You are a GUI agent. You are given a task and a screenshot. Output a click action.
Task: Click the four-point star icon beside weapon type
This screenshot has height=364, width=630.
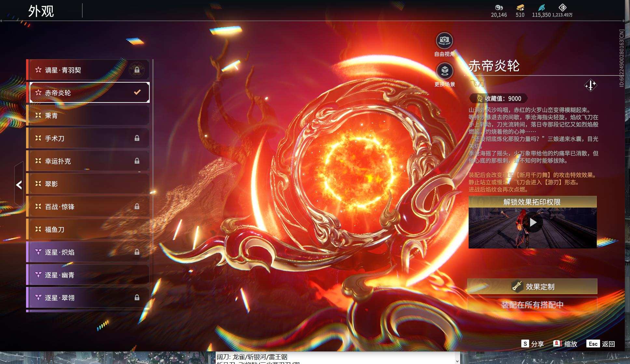[x=590, y=86]
